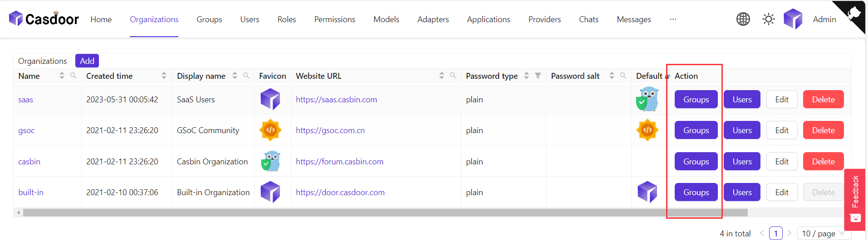Click the horizontal table scrollbar

(385, 212)
